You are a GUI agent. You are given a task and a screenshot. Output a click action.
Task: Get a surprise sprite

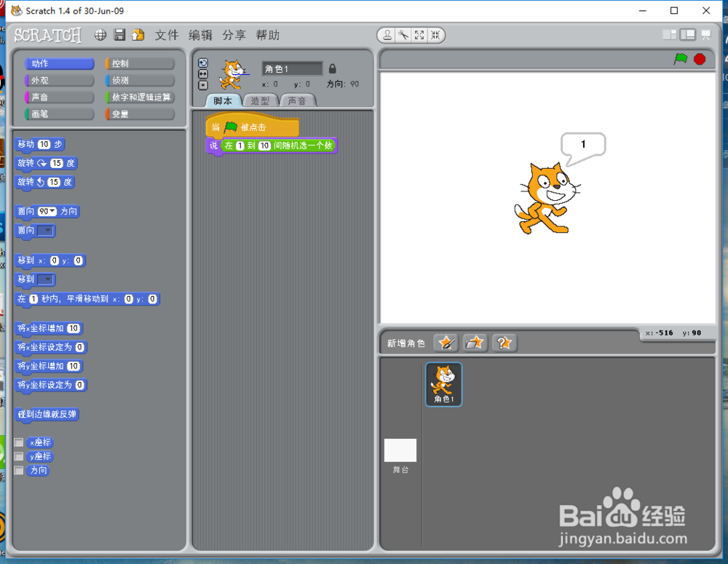505,342
